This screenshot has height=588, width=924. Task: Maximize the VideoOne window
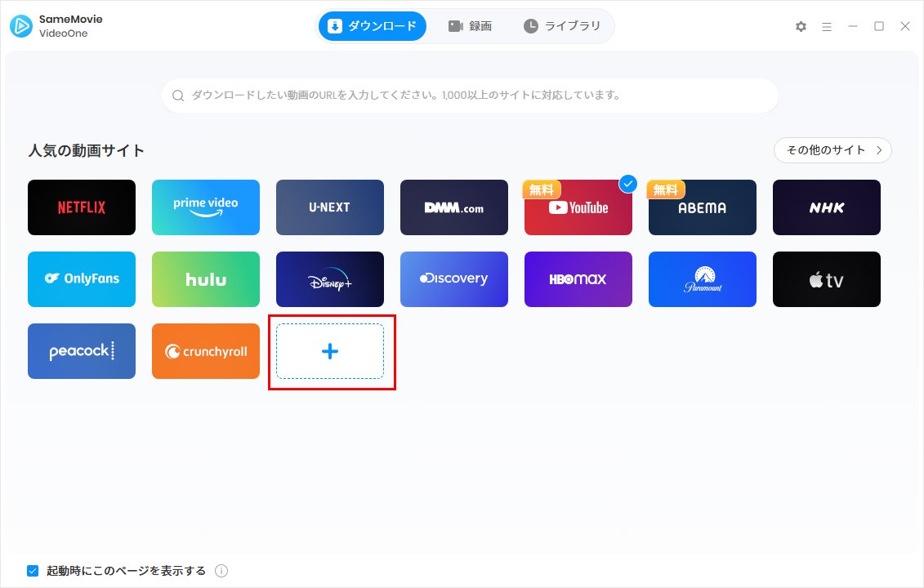tap(878, 26)
